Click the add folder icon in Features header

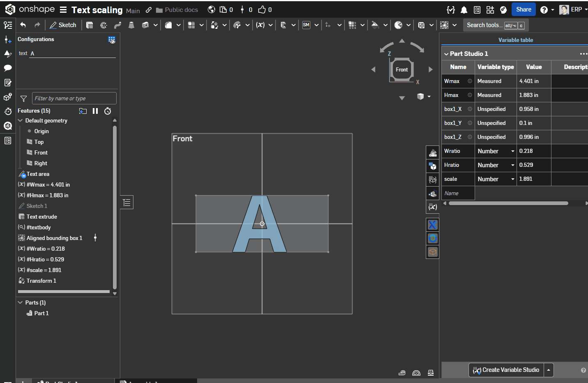83,111
